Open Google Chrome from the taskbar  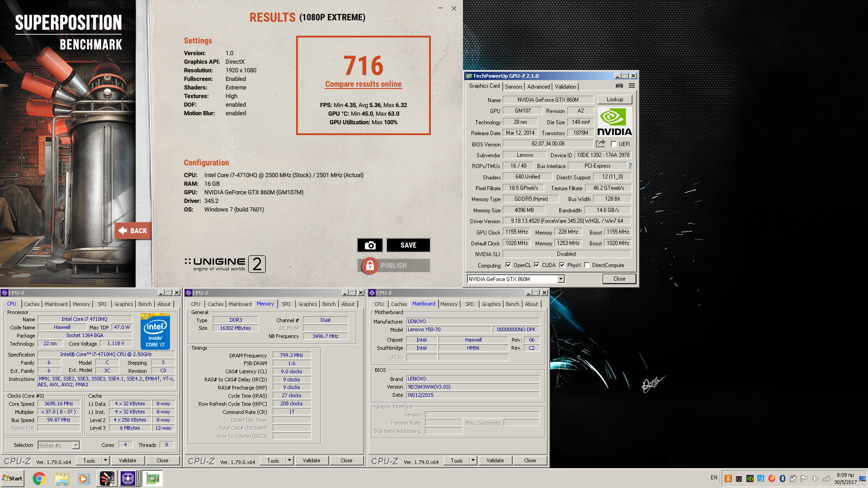(39, 479)
